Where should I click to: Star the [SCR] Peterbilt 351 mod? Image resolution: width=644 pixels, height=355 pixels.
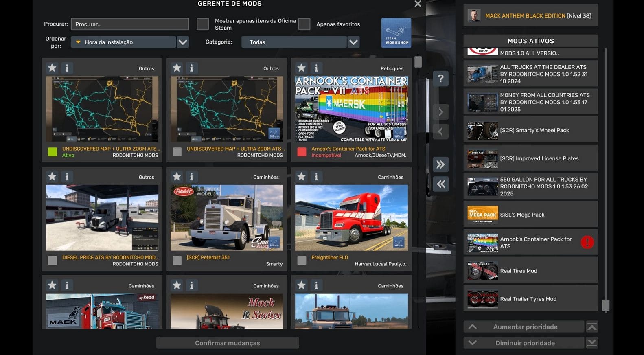(x=177, y=177)
